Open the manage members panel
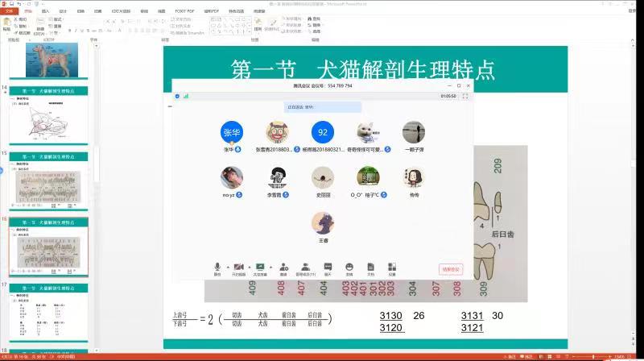Screen dimensions: 644x361 point(306,268)
